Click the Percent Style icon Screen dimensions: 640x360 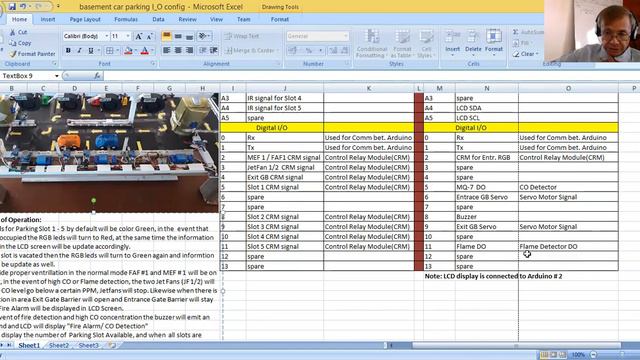[309, 51]
